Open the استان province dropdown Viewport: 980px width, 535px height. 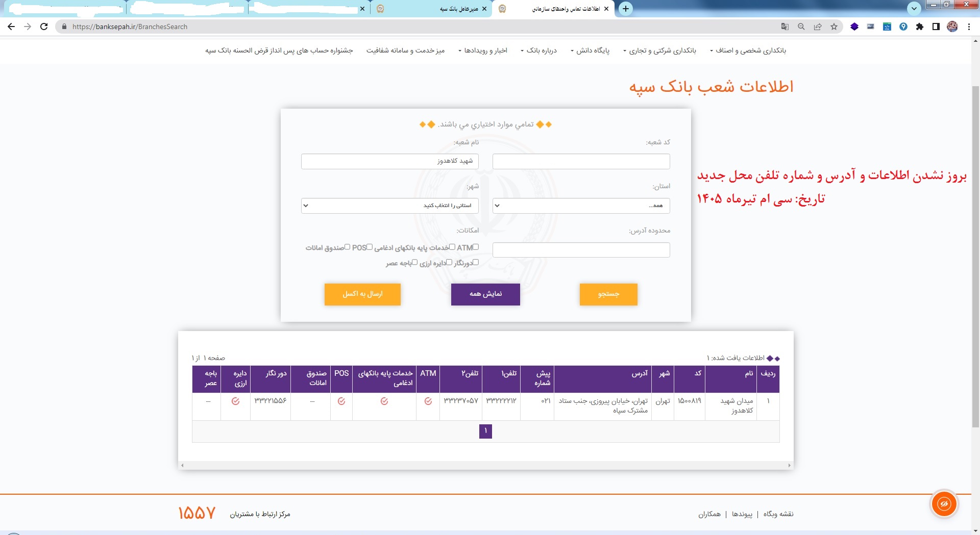pos(581,206)
